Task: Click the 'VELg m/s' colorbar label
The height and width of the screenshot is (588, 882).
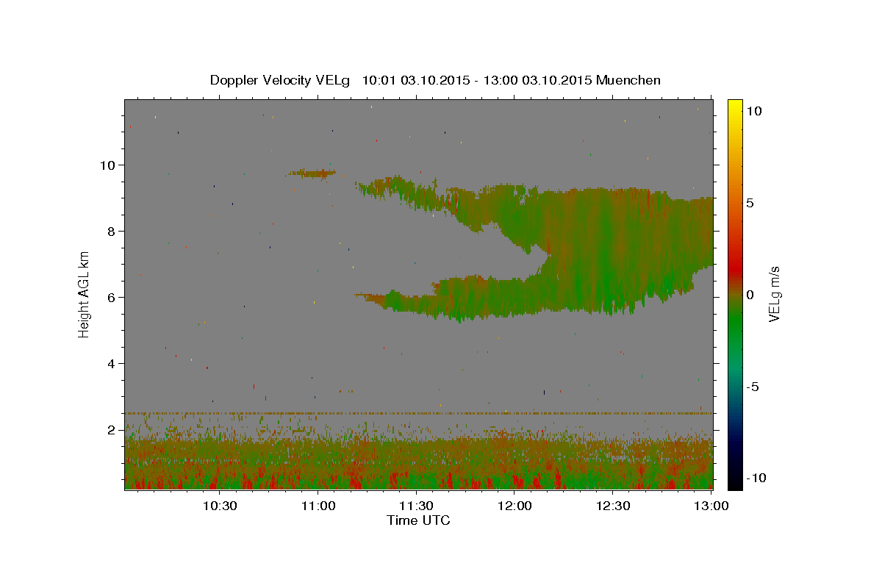Action: pos(774,295)
